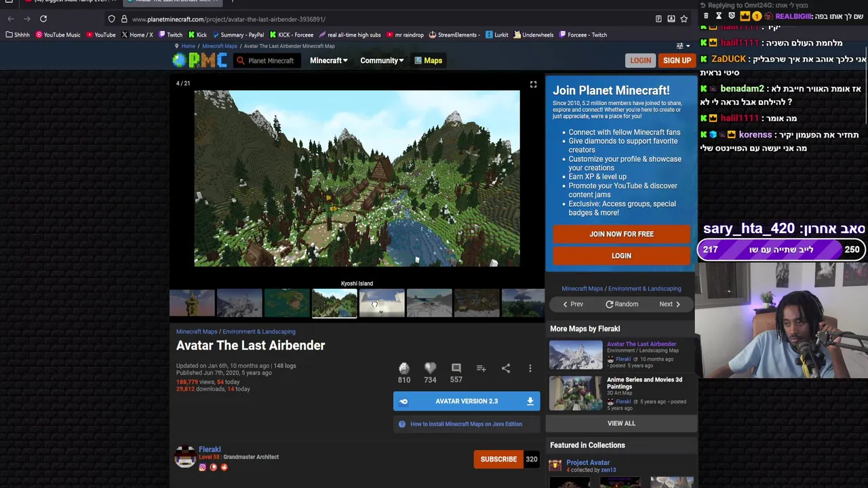Favorite the map with the heart icon
The height and width of the screenshot is (488, 868).
click(430, 368)
